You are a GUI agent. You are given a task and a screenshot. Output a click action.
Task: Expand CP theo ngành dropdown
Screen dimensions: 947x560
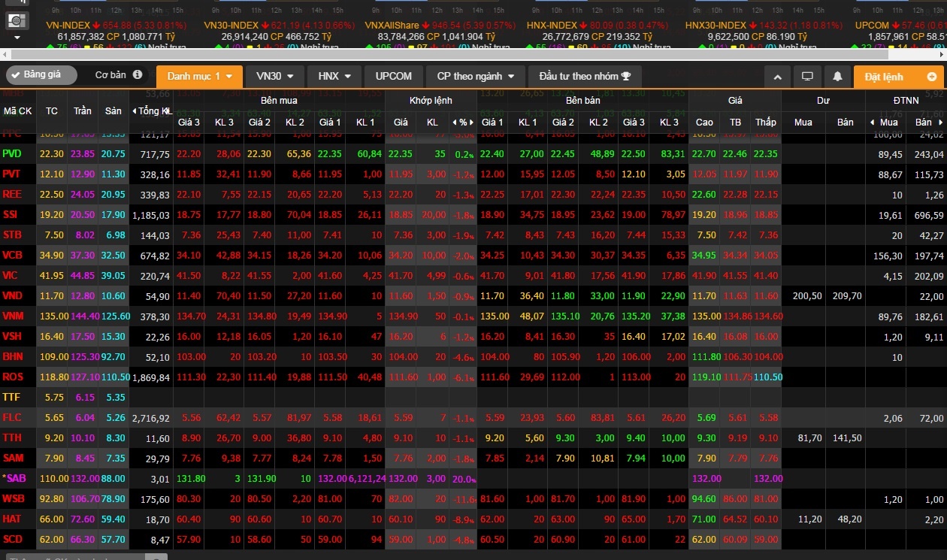point(475,77)
